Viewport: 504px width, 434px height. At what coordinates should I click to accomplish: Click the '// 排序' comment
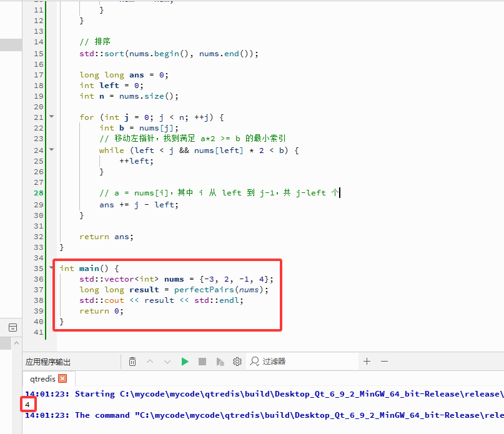pyautogui.click(x=95, y=41)
